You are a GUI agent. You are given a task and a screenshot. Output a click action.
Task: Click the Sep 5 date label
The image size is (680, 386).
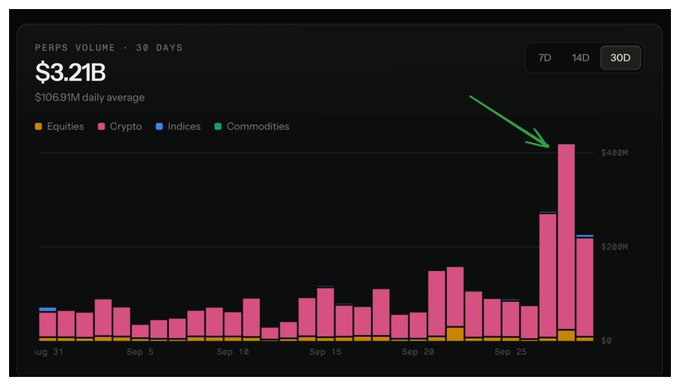140,352
